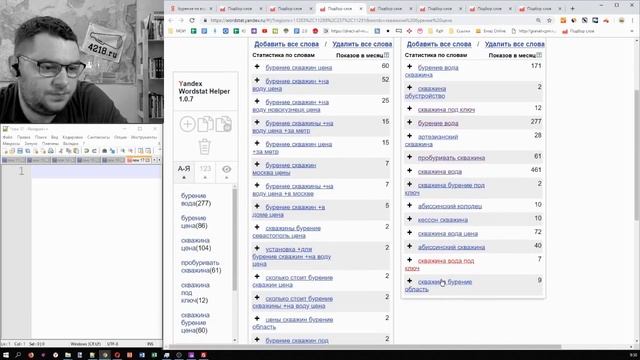Click Redo icon in Notepad++ toolbar
Viewport: 640px width, 360px height.
coord(94,151)
